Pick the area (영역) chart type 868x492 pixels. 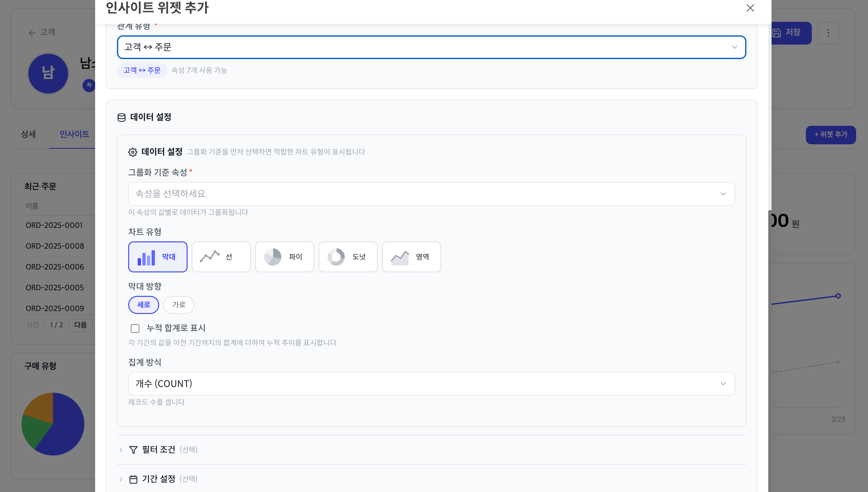(411, 257)
